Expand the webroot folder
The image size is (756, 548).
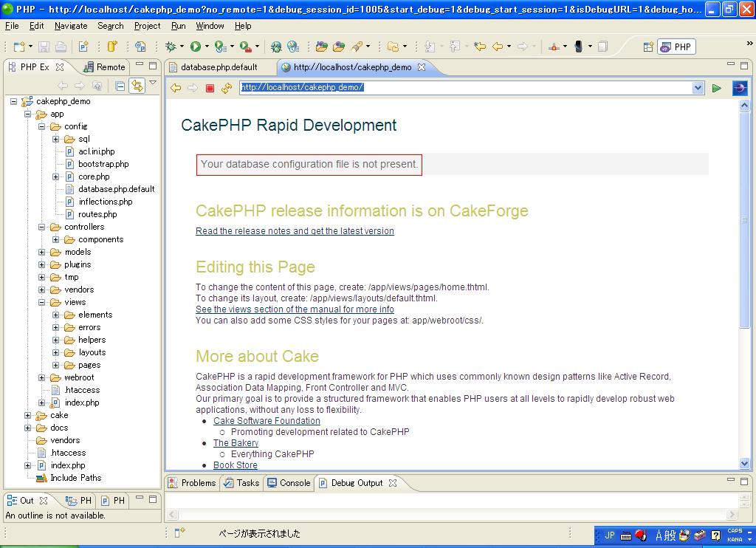pos(42,377)
